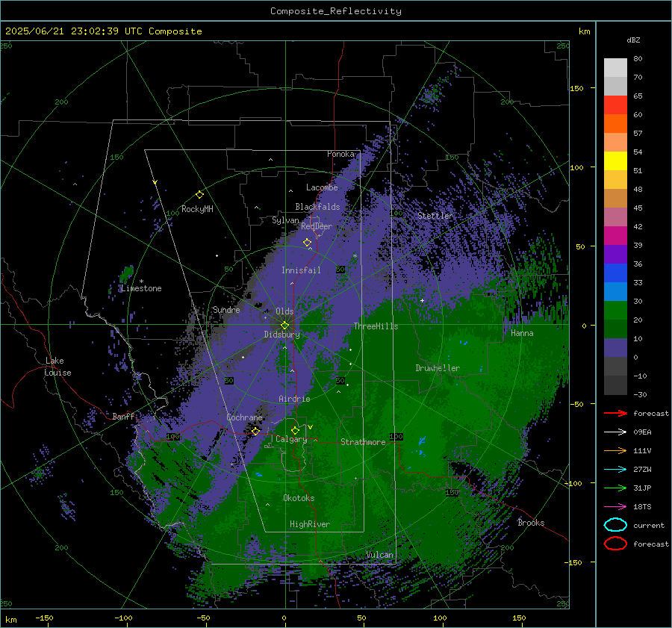Image resolution: width=672 pixels, height=628 pixels.
Task: Select the Strathmore label
Action: [x=363, y=442]
